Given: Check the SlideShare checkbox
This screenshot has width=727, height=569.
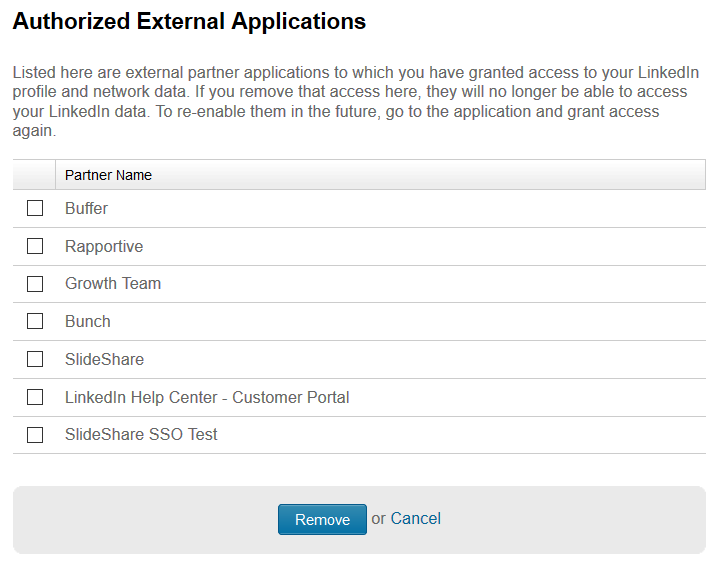Looking at the screenshot, I should 35,359.
